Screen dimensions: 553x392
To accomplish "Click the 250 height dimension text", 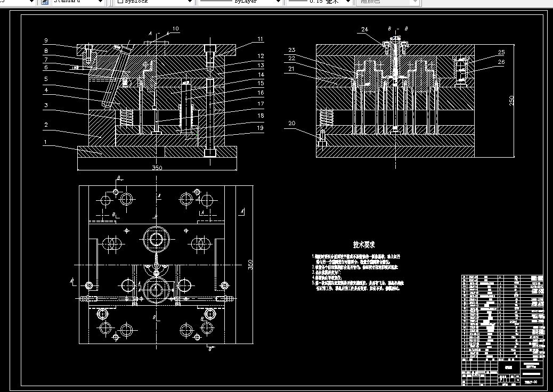I will click(512, 101).
